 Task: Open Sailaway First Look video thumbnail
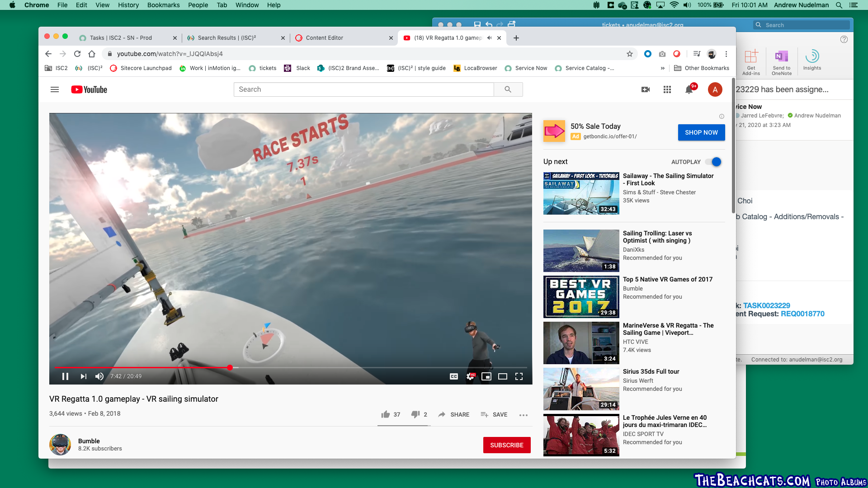click(x=581, y=193)
